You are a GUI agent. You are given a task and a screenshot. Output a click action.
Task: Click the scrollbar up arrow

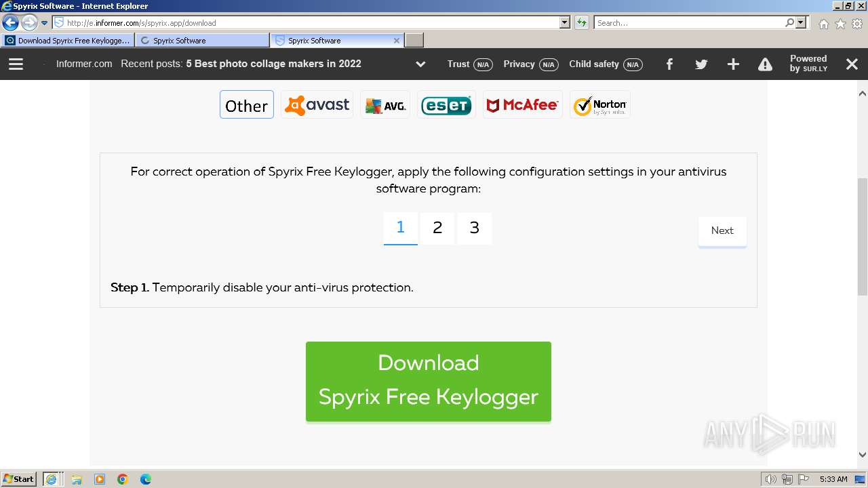[x=863, y=94]
